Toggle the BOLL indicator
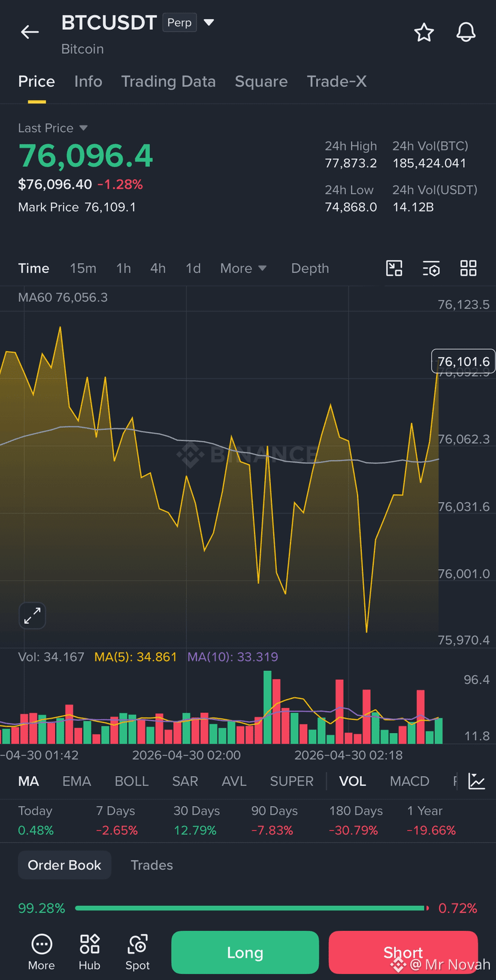Image resolution: width=496 pixels, height=980 pixels. click(x=132, y=781)
